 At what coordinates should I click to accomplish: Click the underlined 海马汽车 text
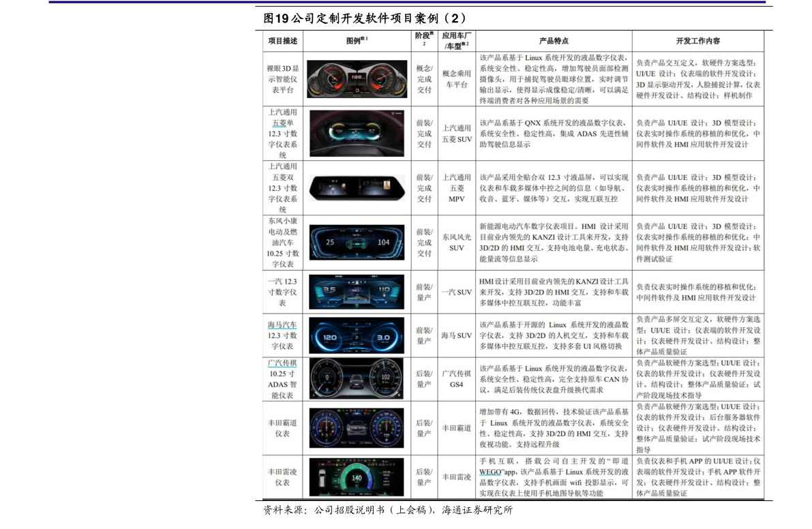click(x=282, y=324)
